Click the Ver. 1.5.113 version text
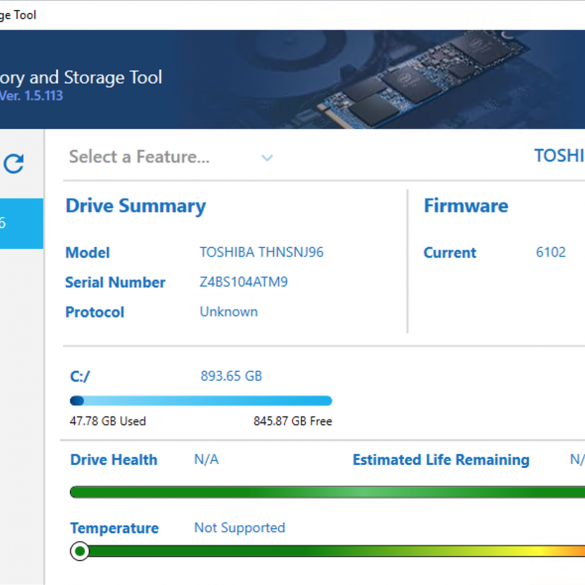585x585 pixels. (x=31, y=96)
